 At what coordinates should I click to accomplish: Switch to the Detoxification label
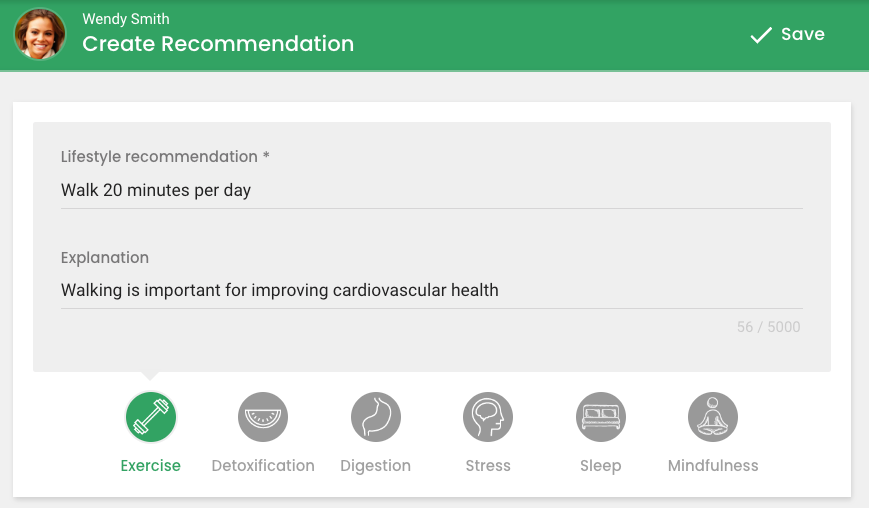263,466
